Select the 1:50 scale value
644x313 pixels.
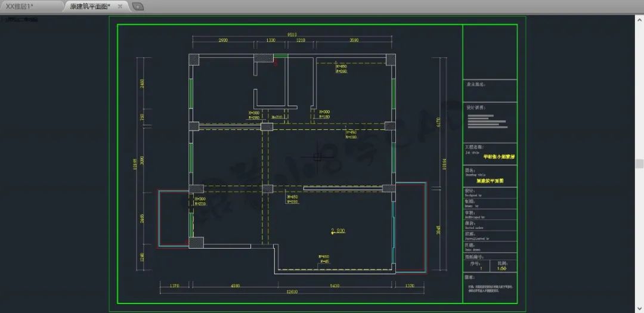[x=501, y=268]
